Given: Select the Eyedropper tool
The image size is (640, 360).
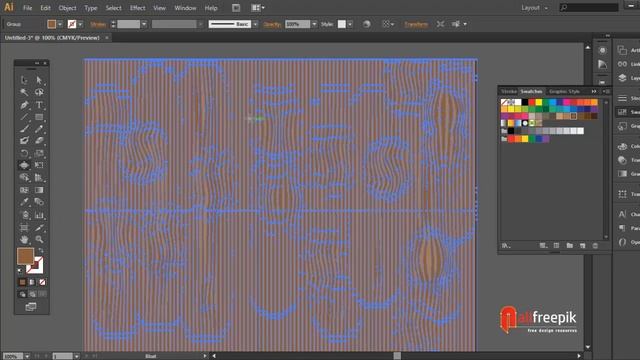Looking at the screenshot, I should point(24,202).
